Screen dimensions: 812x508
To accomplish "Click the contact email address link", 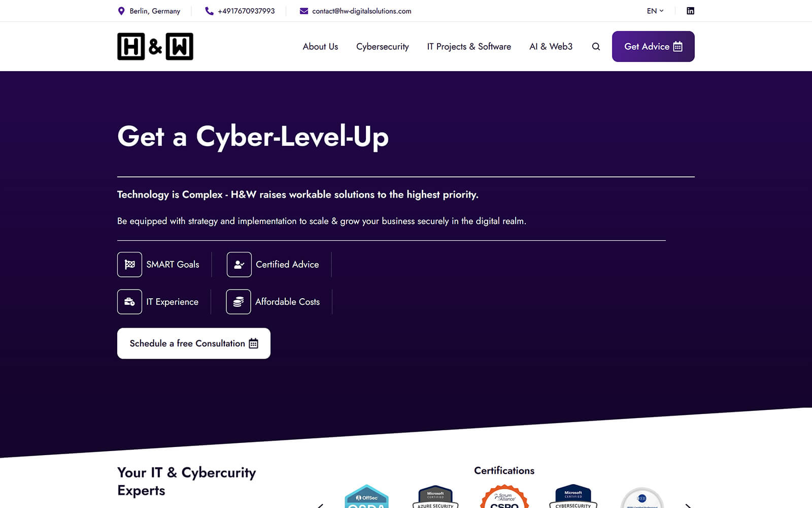I will (361, 11).
